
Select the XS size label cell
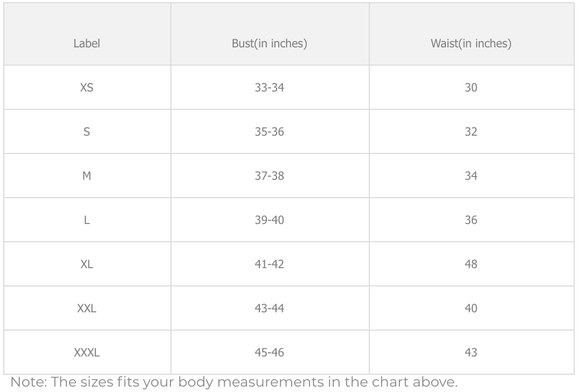[x=87, y=88]
